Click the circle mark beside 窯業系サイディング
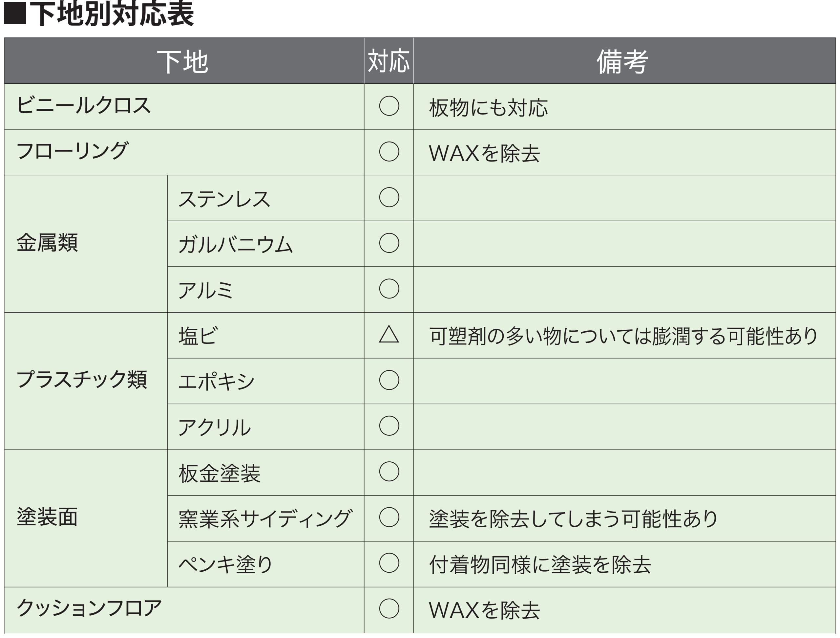Image resolution: width=840 pixels, height=638 pixels. (389, 517)
